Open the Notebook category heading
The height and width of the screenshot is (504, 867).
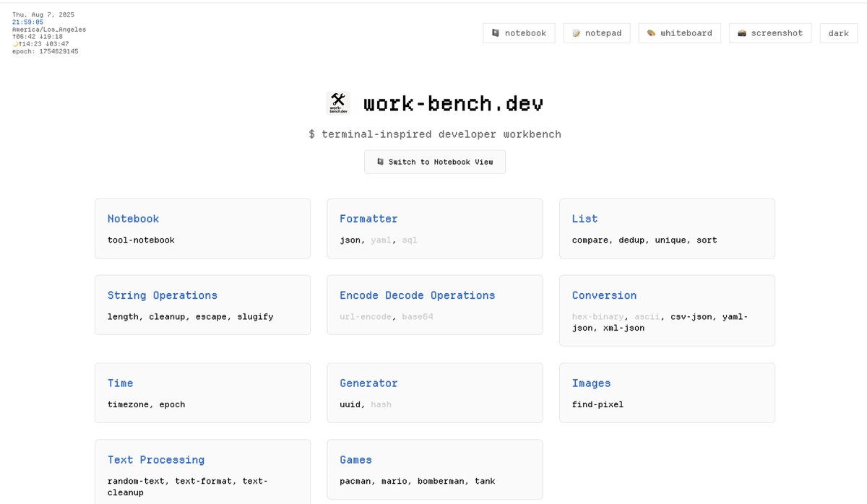click(133, 219)
